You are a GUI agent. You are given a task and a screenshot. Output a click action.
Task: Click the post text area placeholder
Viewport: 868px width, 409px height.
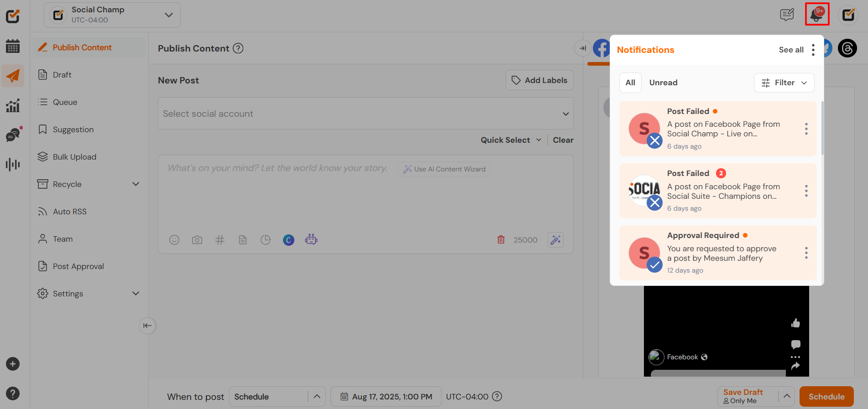click(x=277, y=168)
